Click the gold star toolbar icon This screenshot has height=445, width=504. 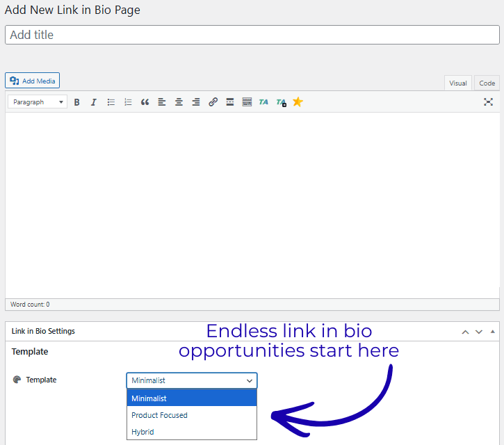click(x=298, y=102)
